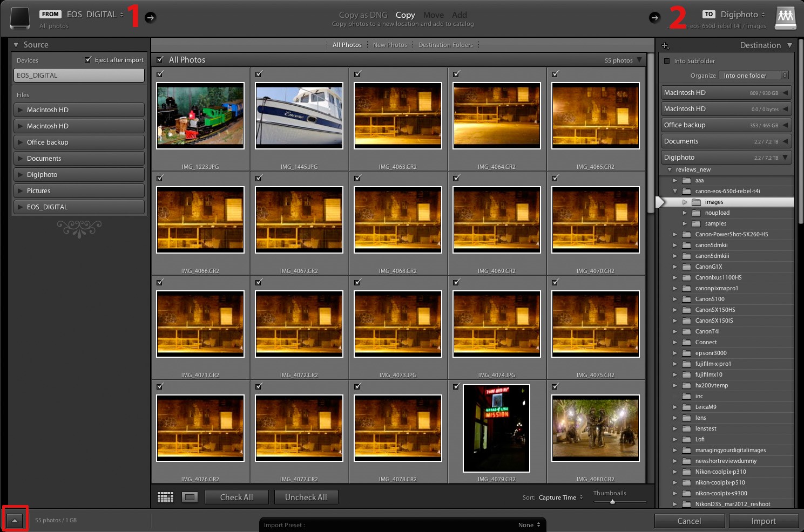The height and width of the screenshot is (532, 804).
Task: Switch to Copy as DNG mode
Action: (x=363, y=15)
